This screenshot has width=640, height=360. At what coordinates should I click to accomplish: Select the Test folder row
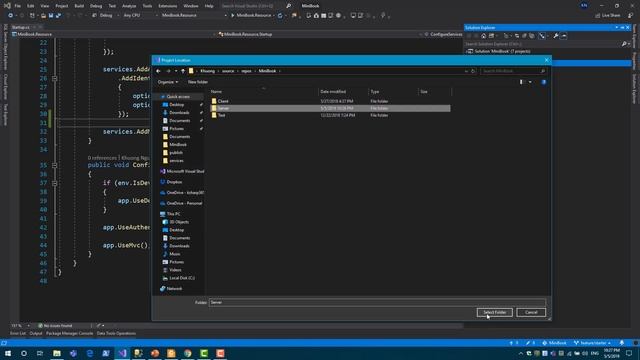pos(330,116)
